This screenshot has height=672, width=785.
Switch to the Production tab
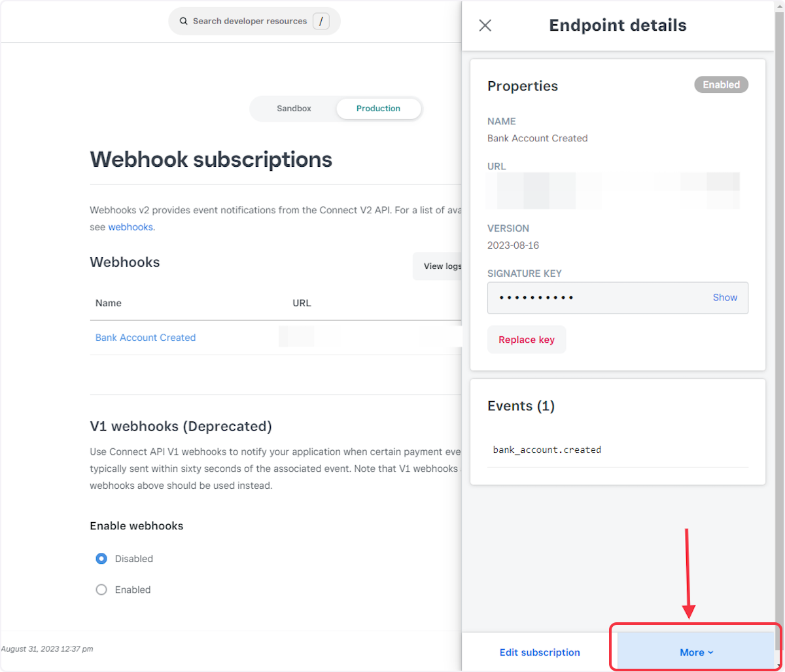(x=378, y=109)
